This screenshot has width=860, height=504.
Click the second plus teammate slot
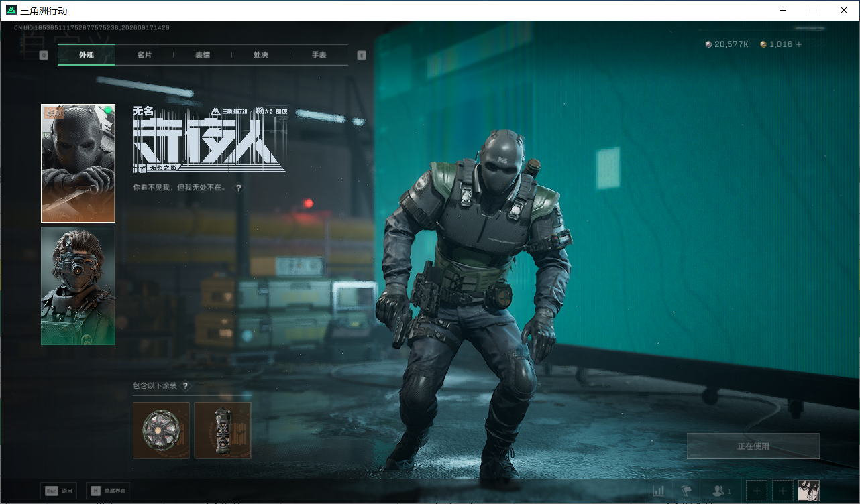point(783,491)
